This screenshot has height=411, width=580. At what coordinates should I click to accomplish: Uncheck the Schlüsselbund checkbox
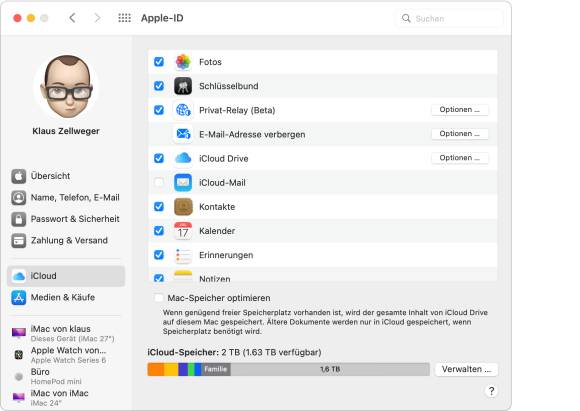tap(159, 86)
